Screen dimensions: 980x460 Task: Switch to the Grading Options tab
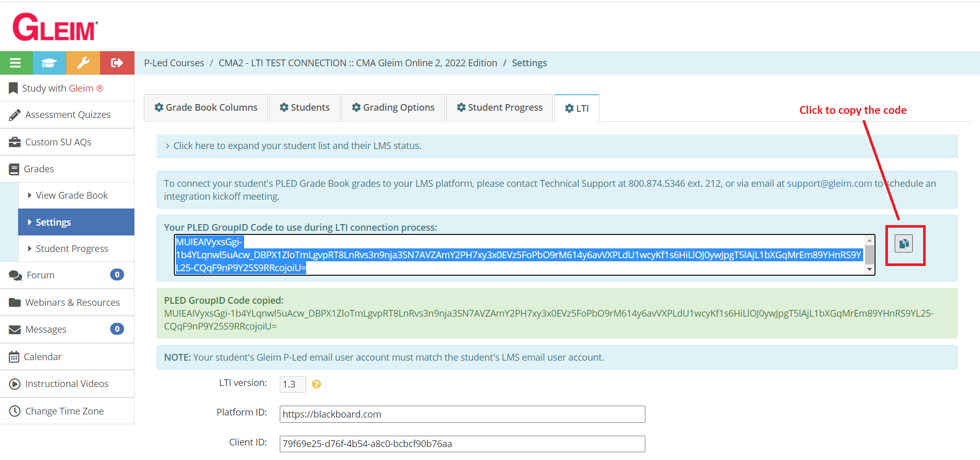click(x=393, y=108)
